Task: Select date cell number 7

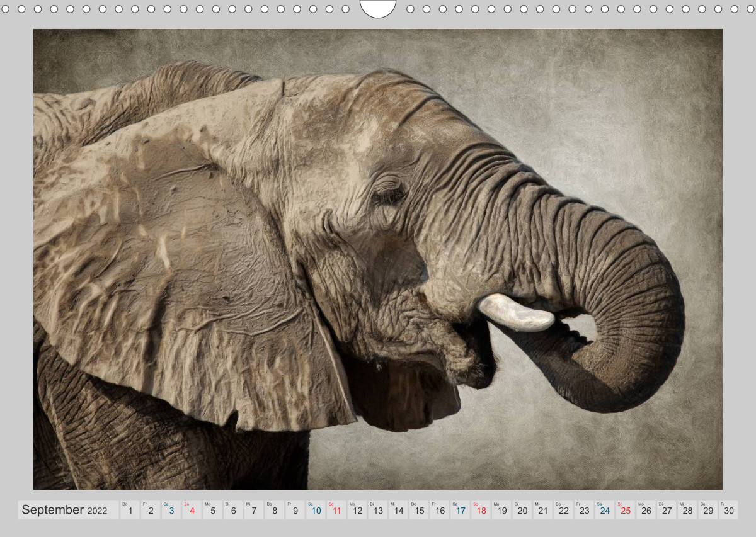Action: point(253,510)
